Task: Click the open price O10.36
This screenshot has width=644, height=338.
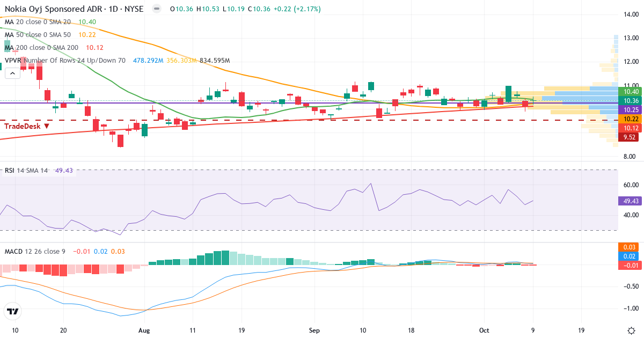Action: pos(181,9)
